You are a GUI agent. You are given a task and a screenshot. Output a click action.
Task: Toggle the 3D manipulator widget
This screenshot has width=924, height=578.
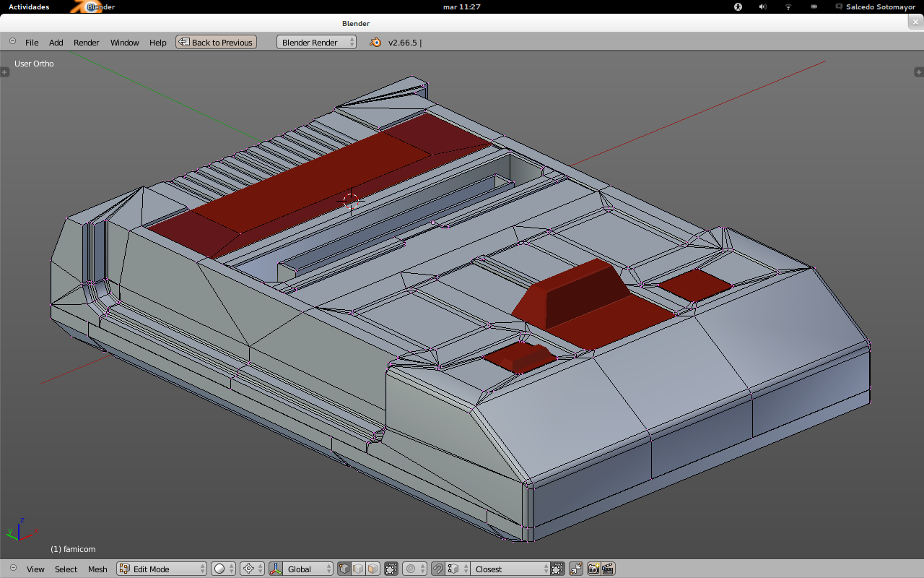tap(275, 569)
